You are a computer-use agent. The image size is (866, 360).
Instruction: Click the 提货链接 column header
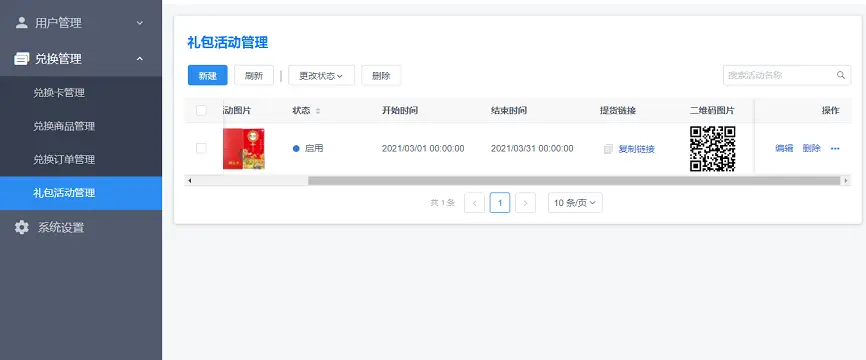618,110
